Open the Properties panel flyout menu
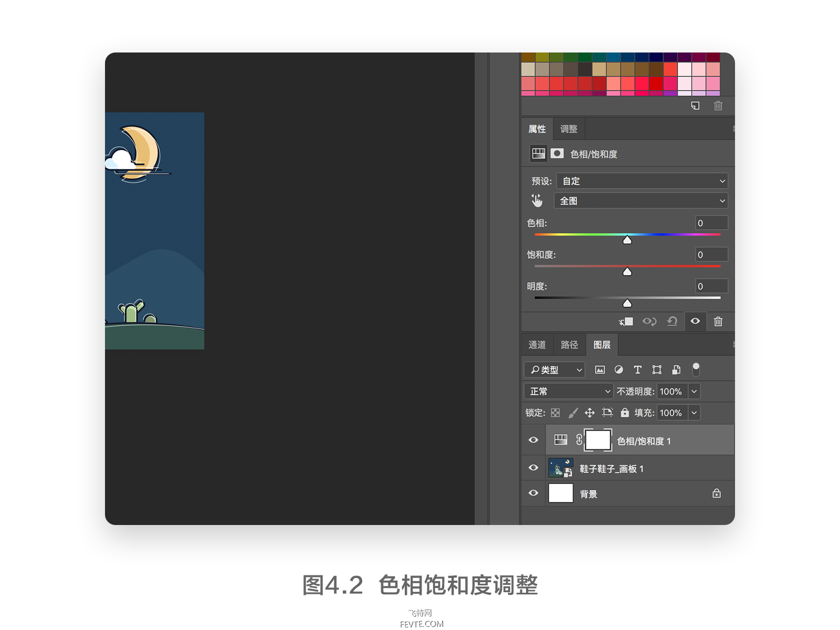The height and width of the screenshot is (630, 840). pos(733,129)
